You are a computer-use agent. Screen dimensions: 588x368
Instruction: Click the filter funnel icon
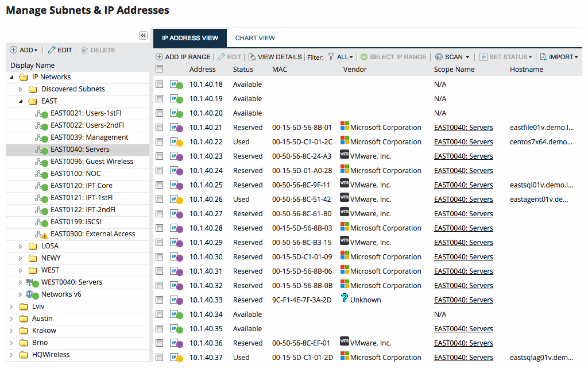(331, 57)
